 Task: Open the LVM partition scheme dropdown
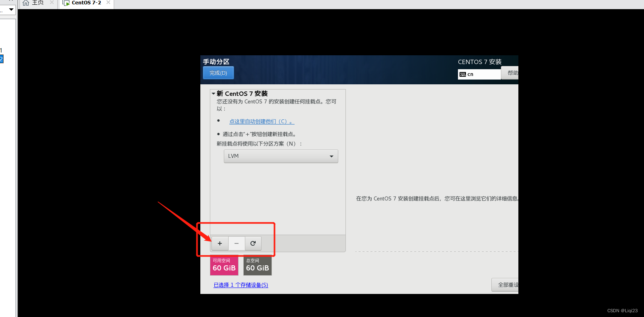[x=281, y=156]
